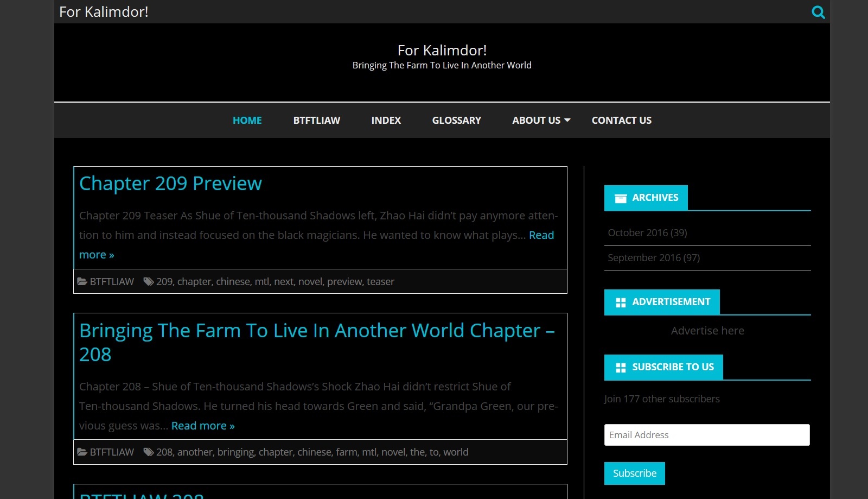
Task: Open the Glossary menu item
Action: (x=457, y=121)
